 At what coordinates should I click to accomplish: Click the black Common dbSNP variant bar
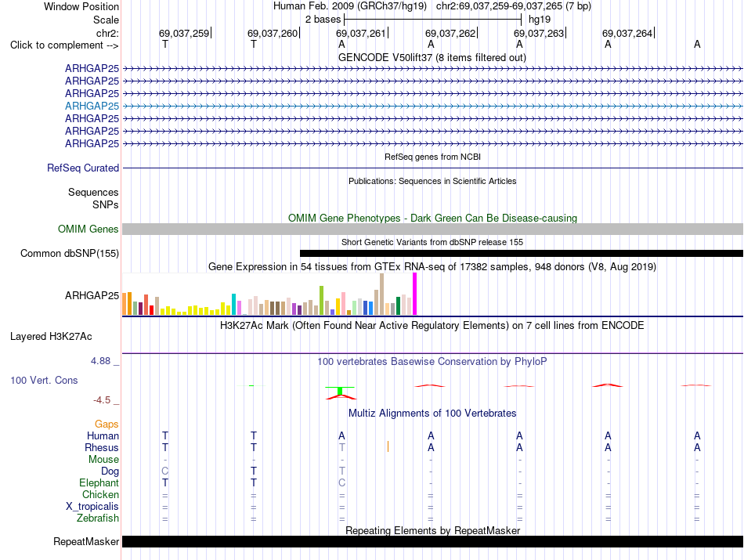pos(522,254)
